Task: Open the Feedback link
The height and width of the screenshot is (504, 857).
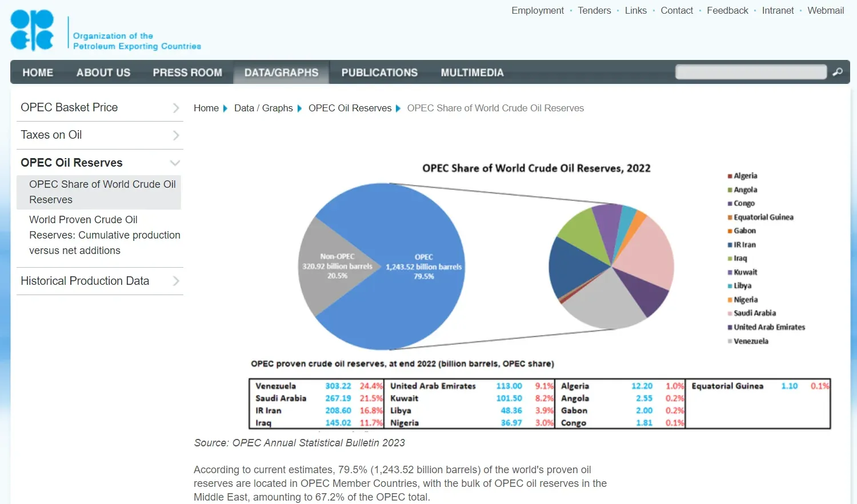Action: [727, 10]
